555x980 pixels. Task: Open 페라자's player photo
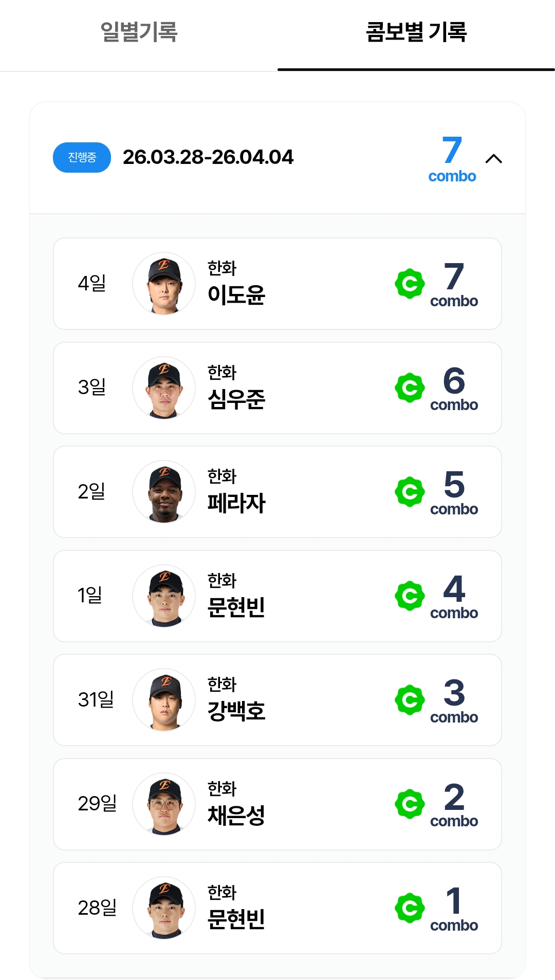[x=164, y=492]
